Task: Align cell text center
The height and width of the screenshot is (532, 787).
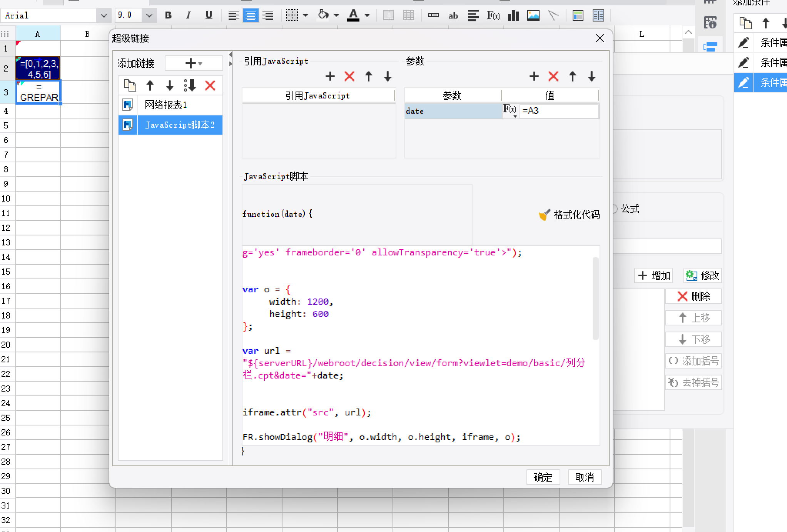Action: pyautogui.click(x=251, y=16)
